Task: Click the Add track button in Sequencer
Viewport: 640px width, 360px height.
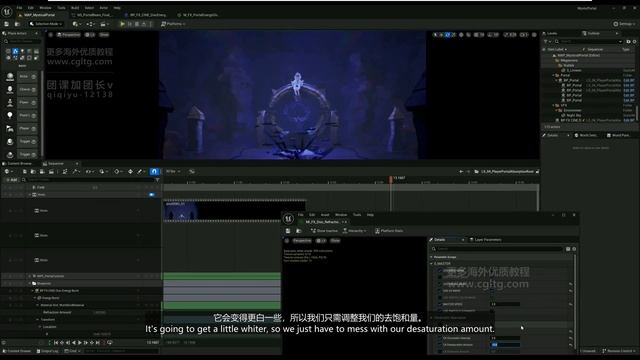Action: click(11, 180)
